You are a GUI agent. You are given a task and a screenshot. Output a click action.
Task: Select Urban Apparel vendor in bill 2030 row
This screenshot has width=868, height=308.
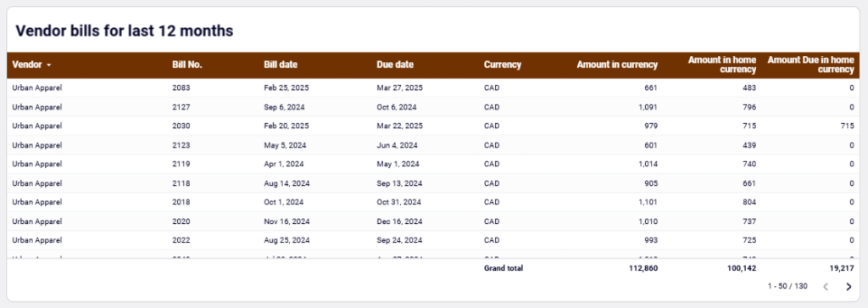point(37,126)
